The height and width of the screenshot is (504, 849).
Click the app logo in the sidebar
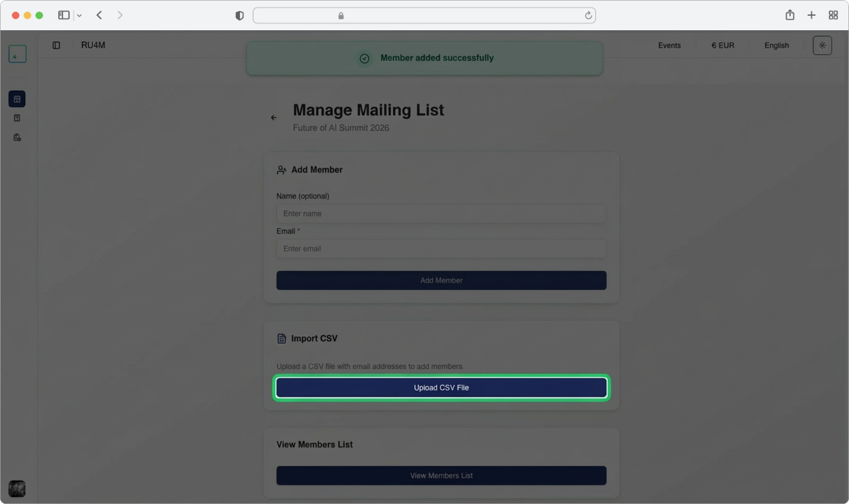click(x=17, y=54)
